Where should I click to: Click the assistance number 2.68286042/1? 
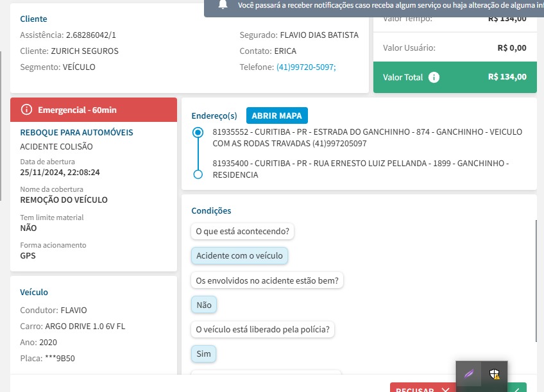tap(91, 35)
